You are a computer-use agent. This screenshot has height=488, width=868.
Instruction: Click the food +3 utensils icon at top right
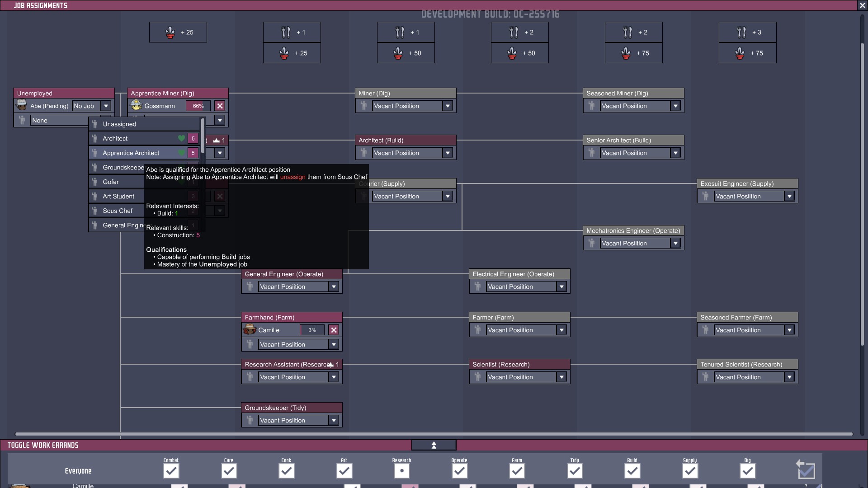click(741, 32)
